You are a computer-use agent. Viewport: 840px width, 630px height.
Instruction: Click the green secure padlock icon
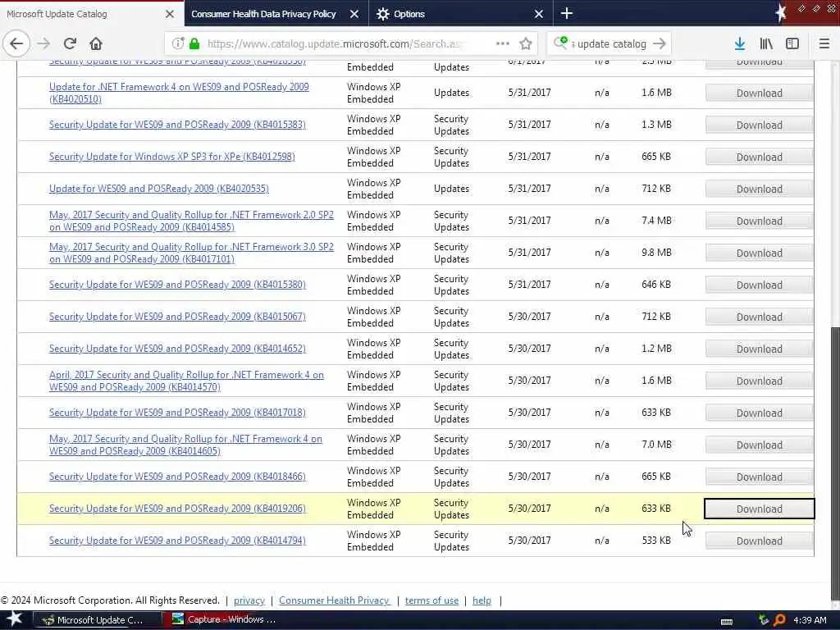[x=194, y=43]
